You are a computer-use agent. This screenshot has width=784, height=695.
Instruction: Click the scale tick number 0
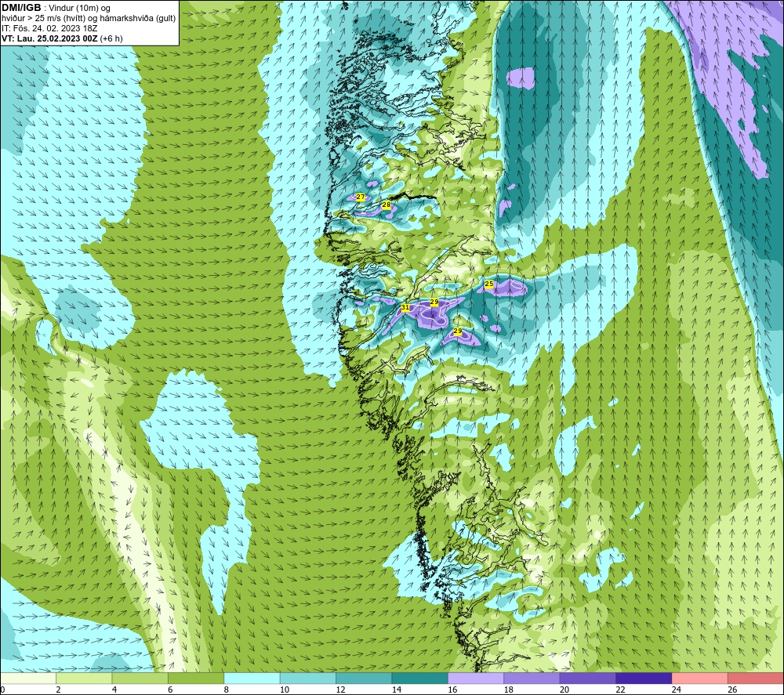click(x=2, y=690)
